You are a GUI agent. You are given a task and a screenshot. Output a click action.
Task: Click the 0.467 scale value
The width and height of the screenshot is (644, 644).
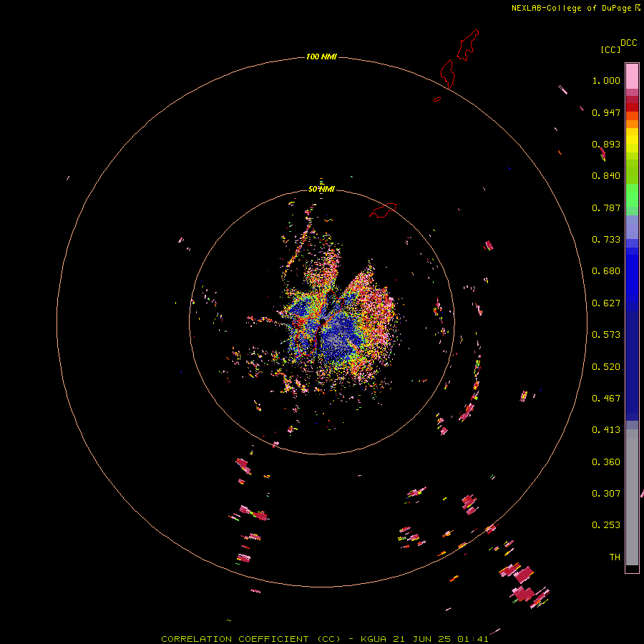[606, 399]
